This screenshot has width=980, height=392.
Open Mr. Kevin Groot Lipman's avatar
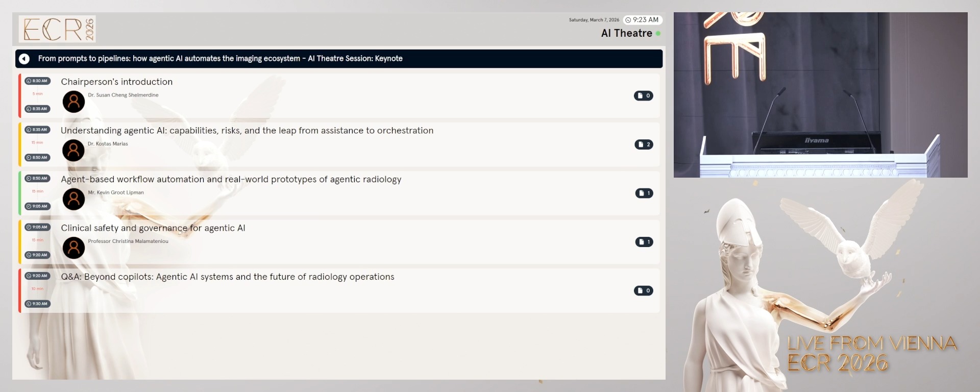(x=73, y=199)
